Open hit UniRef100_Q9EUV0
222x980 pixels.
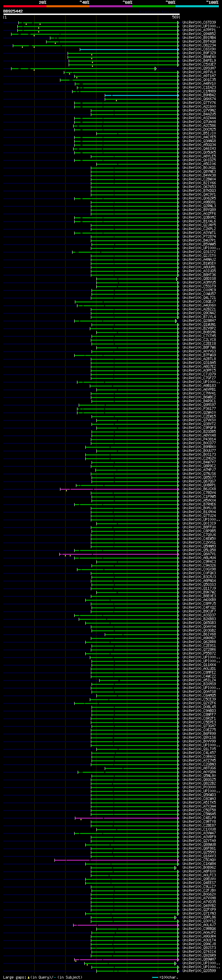pos(199,880)
